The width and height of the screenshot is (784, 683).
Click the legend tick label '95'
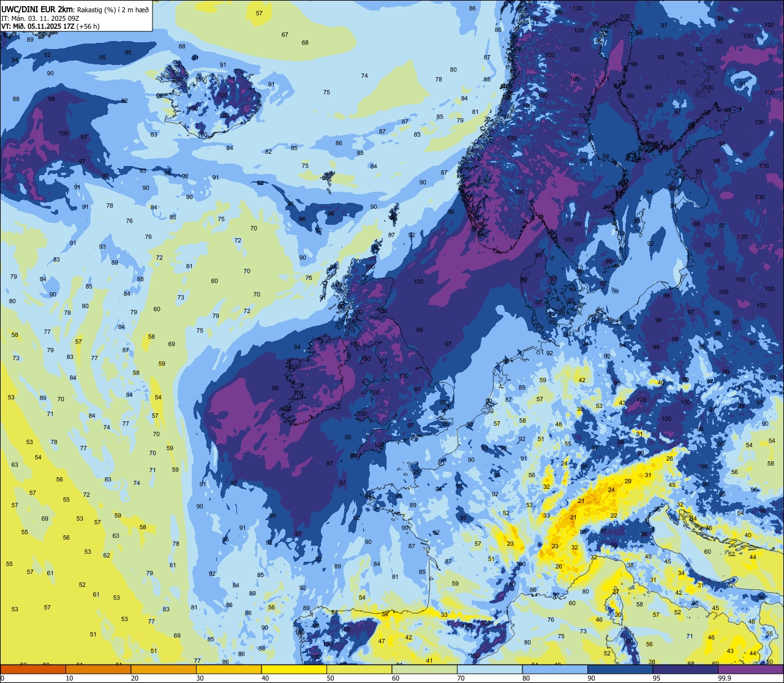(x=657, y=678)
